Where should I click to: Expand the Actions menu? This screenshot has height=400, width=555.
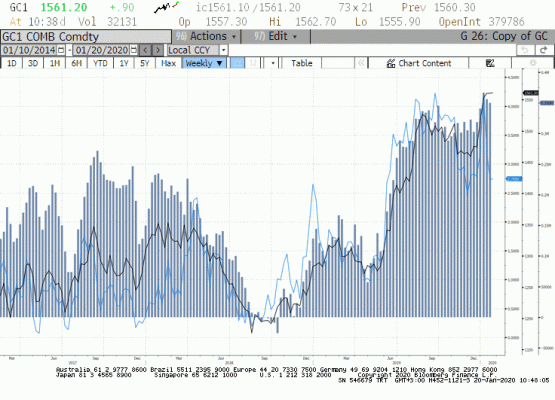pos(206,36)
